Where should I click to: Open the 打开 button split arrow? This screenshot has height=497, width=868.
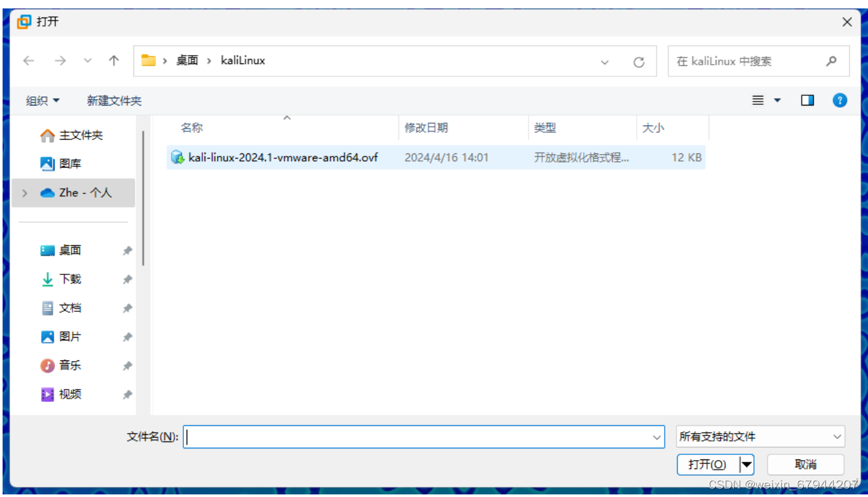746,465
